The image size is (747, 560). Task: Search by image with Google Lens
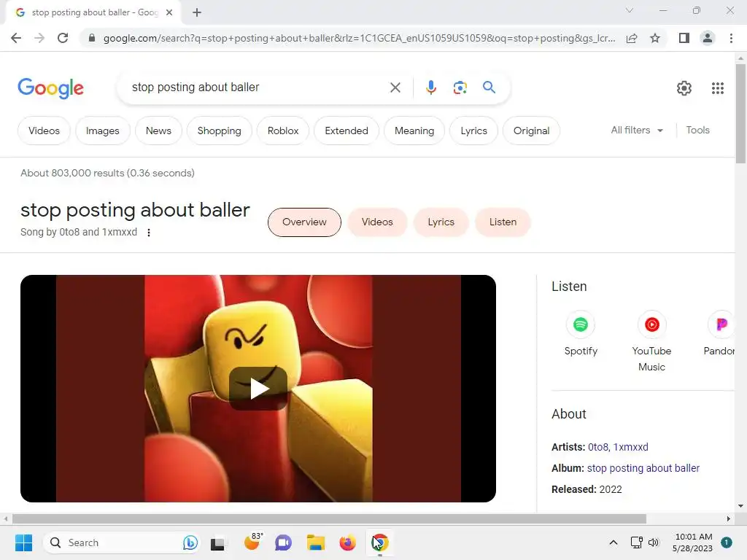coord(460,87)
